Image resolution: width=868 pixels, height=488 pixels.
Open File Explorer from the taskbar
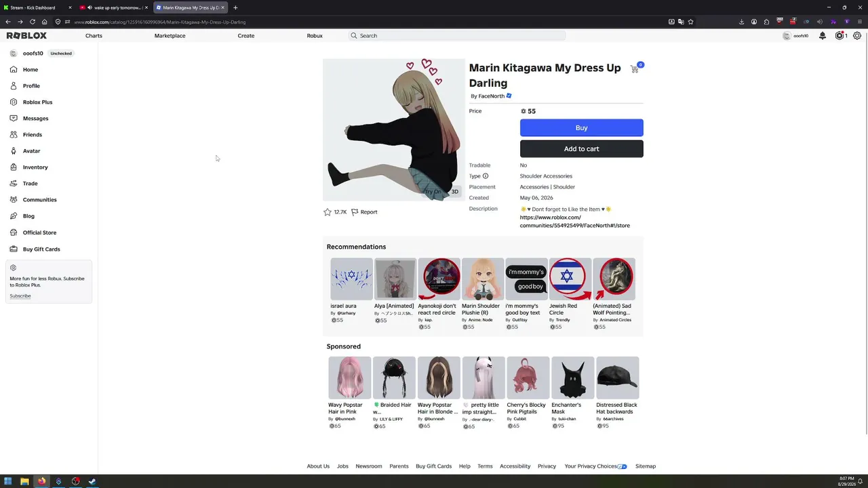[24, 481]
